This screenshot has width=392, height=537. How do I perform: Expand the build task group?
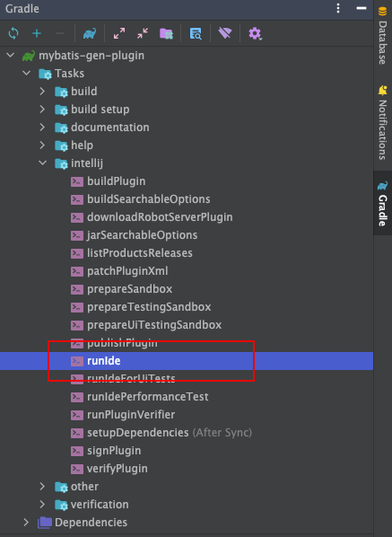42,91
